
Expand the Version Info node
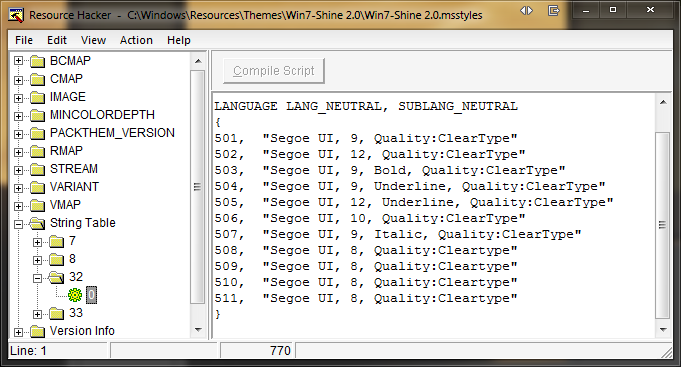pos(18,332)
